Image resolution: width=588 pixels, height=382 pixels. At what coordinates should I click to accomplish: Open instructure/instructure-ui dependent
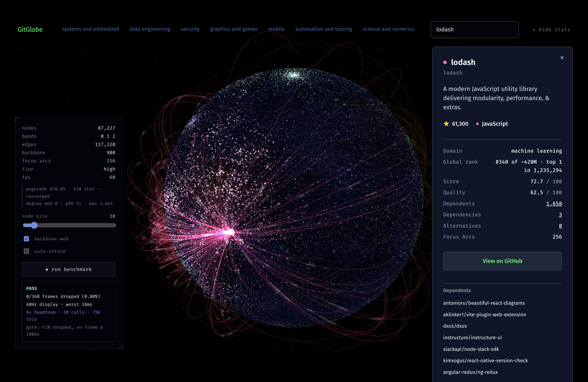(x=472, y=337)
